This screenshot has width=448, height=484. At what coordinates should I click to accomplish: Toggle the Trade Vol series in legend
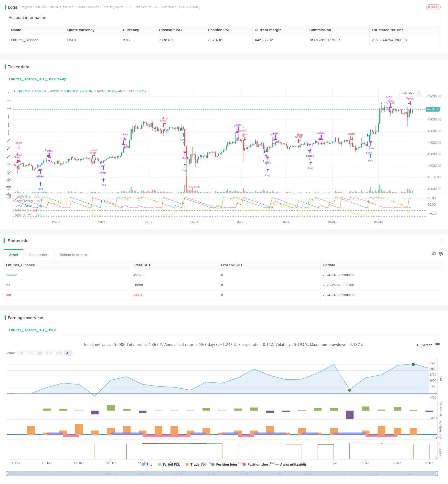[196, 464]
